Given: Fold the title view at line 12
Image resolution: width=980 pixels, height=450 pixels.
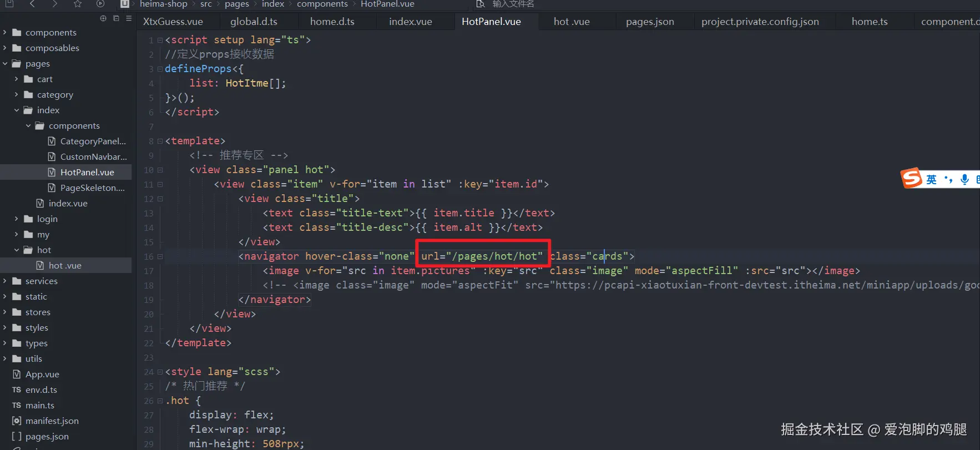Looking at the screenshot, I should (160, 199).
